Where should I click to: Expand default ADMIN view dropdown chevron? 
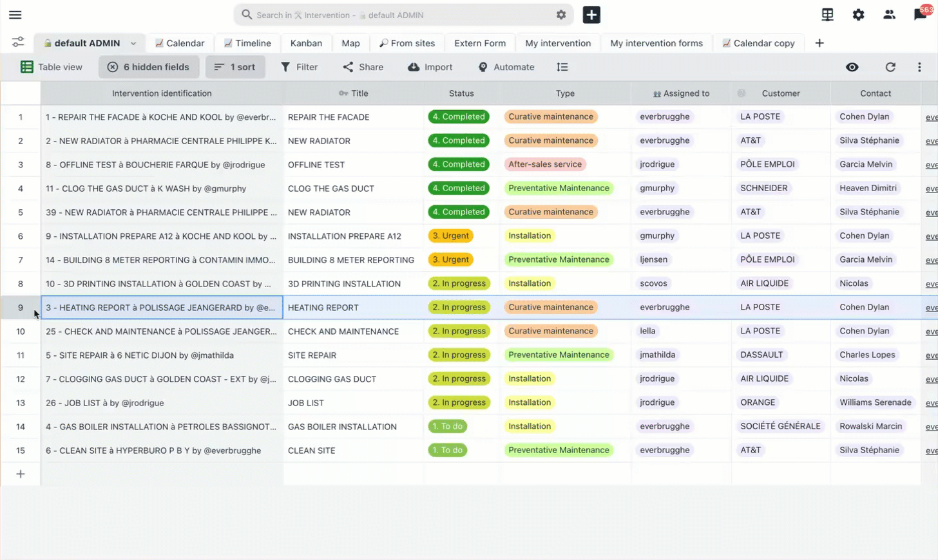tap(133, 43)
